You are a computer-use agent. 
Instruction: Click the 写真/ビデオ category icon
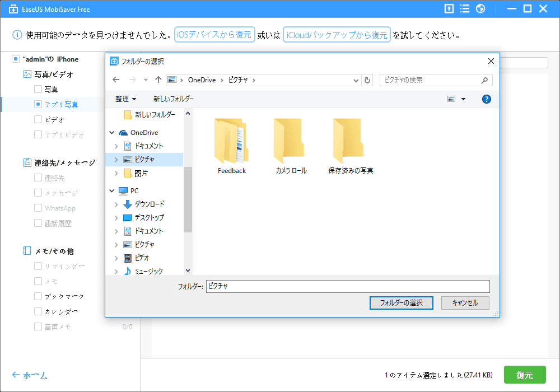point(27,74)
